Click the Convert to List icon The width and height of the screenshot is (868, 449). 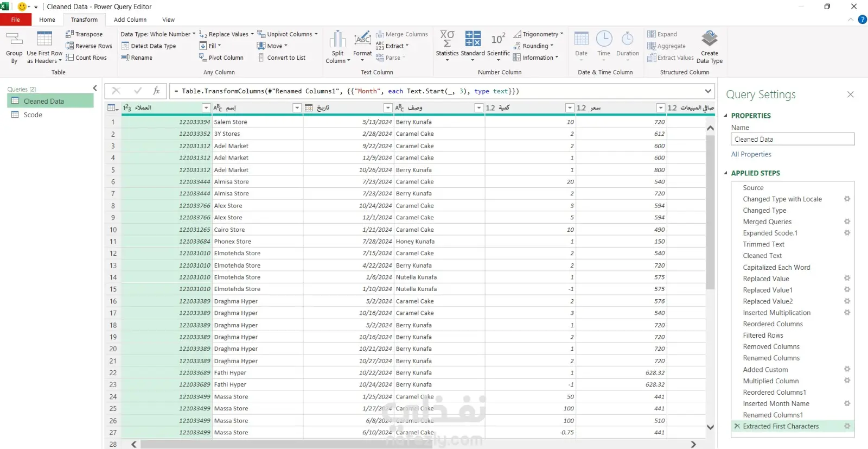tap(261, 58)
